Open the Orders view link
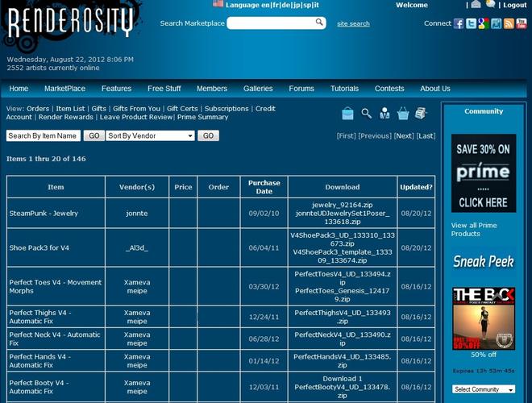The width and height of the screenshot is (532, 403). tap(38, 109)
